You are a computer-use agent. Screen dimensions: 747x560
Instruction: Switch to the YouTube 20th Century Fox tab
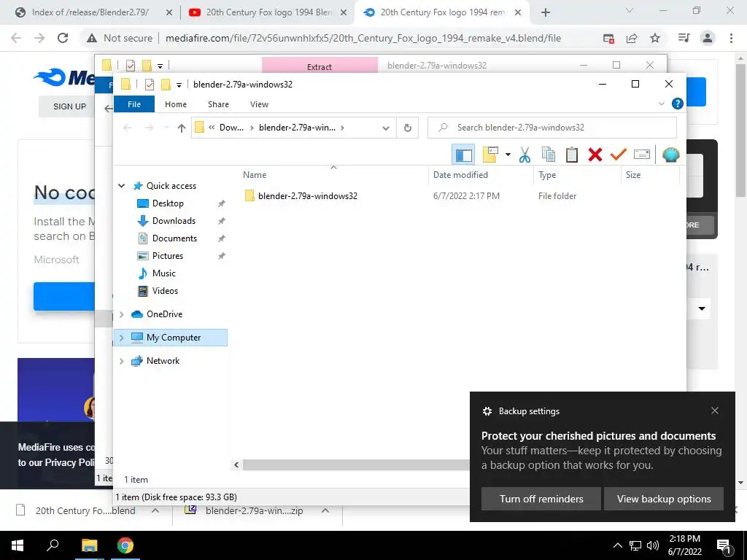tap(268, 12)
